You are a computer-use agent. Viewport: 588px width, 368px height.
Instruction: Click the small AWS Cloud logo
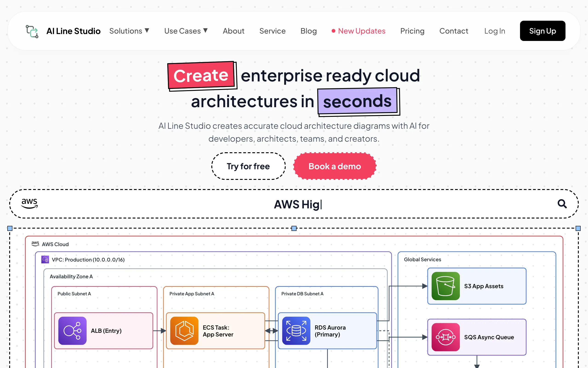point(35,244)
